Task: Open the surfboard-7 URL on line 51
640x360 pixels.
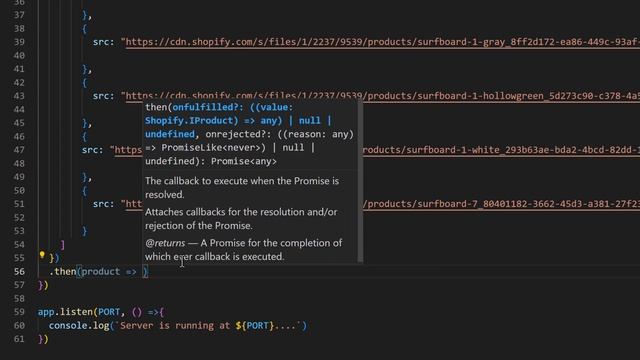Action: click(x=501, y=204)
